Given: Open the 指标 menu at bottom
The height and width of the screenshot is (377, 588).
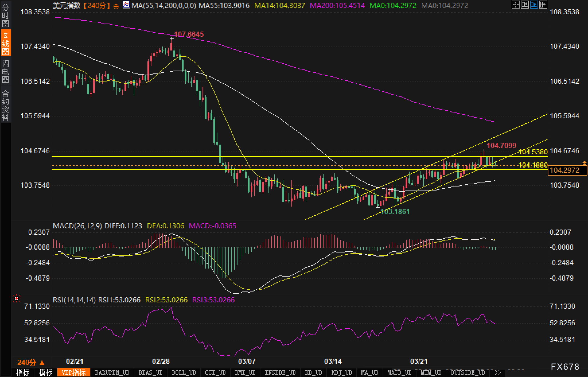Looking at the screenshot, I should pos(23,372).
